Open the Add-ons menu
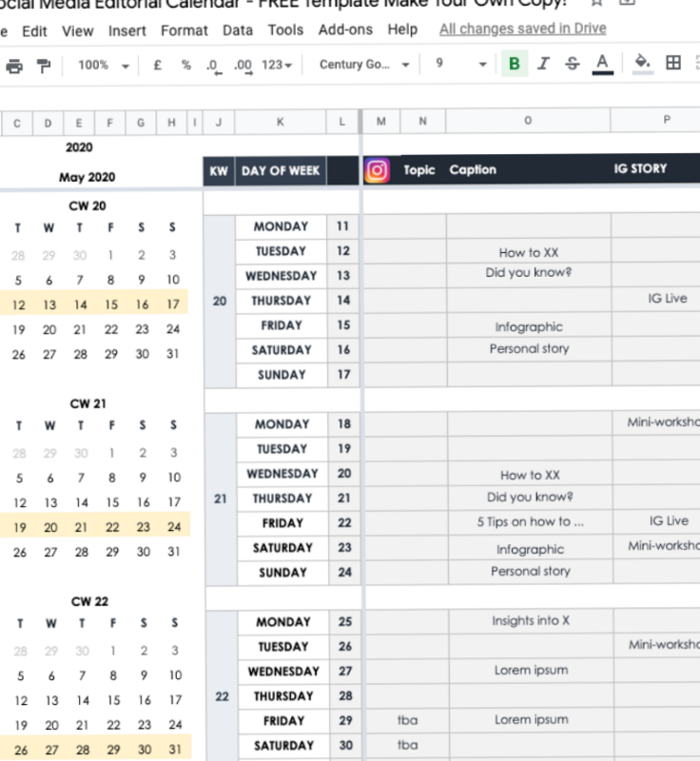Image resolution: width=700 pixels, height=761 pixels. pyautogui.click(x=345, y=29)
